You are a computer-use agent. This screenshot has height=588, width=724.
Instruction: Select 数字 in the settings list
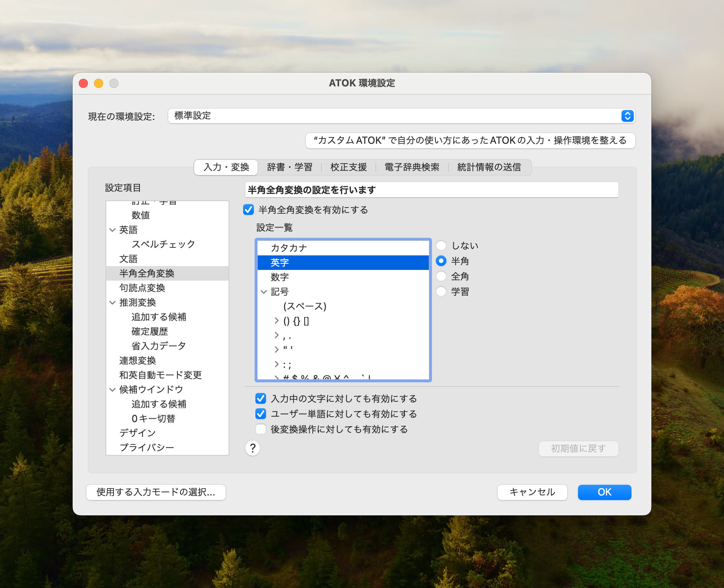[343, 277]
